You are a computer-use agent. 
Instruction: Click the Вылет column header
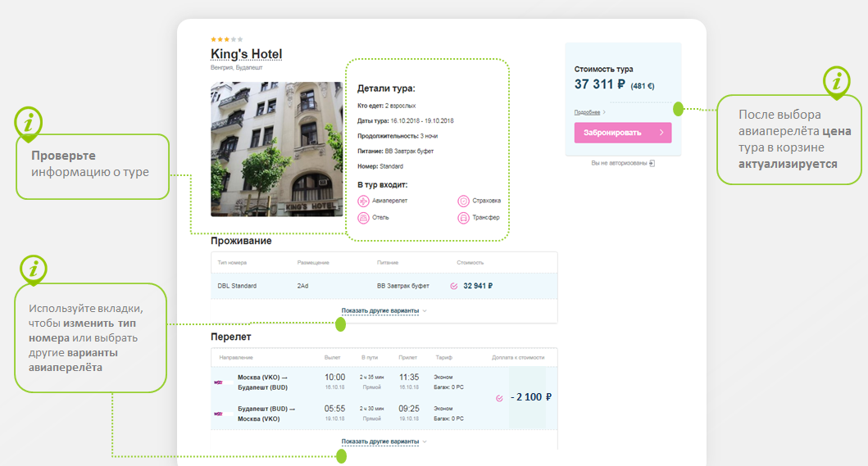pyautogui.click(x=332, y=358)
